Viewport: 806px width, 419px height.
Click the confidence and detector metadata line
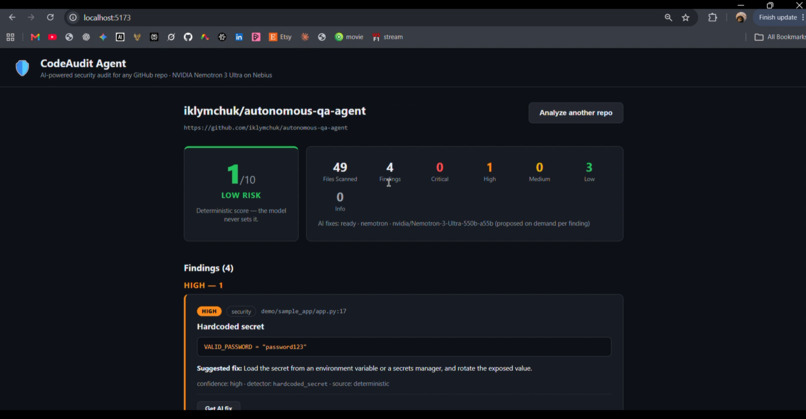point(293,384)
